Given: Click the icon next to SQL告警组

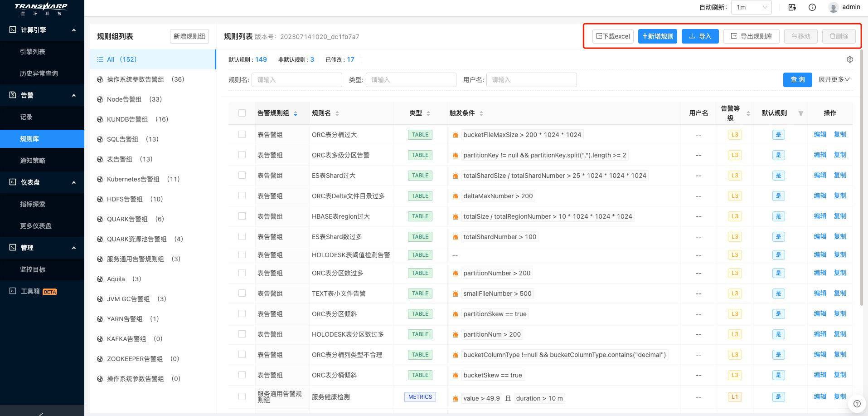Looking at the screenshot, I should click(100, 139).
